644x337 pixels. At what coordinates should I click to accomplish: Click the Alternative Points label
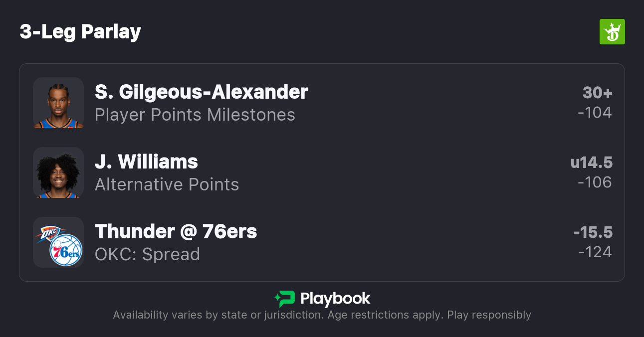click(167, 185)
